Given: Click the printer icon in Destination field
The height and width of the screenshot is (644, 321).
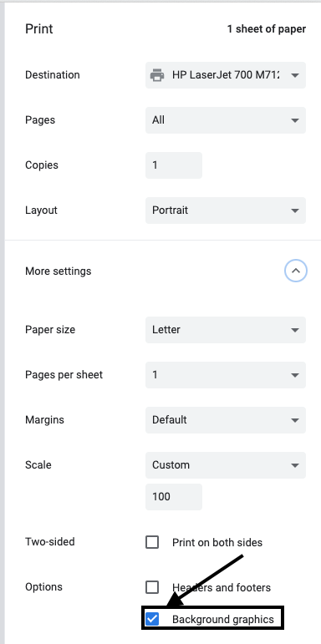Looking at the screenshot, I should [x=156, y=75].
